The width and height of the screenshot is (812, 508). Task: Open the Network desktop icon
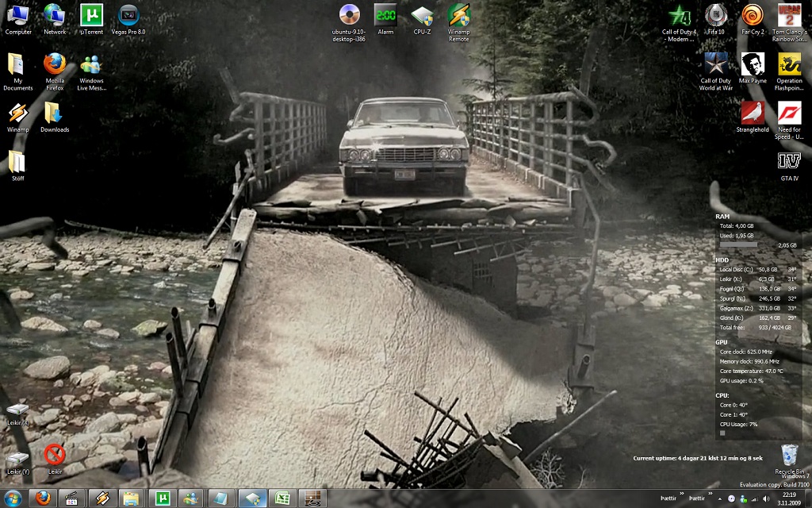coord(55,20)
